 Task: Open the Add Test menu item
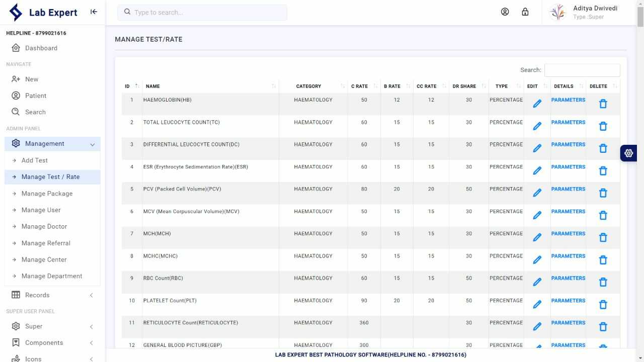(35, 160)
